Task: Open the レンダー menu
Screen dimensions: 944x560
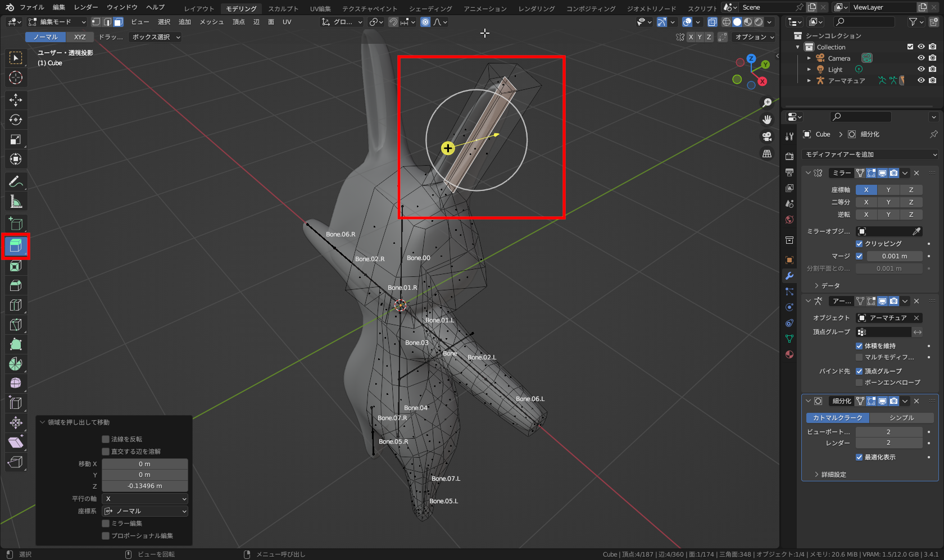Action: coord(86,7)
